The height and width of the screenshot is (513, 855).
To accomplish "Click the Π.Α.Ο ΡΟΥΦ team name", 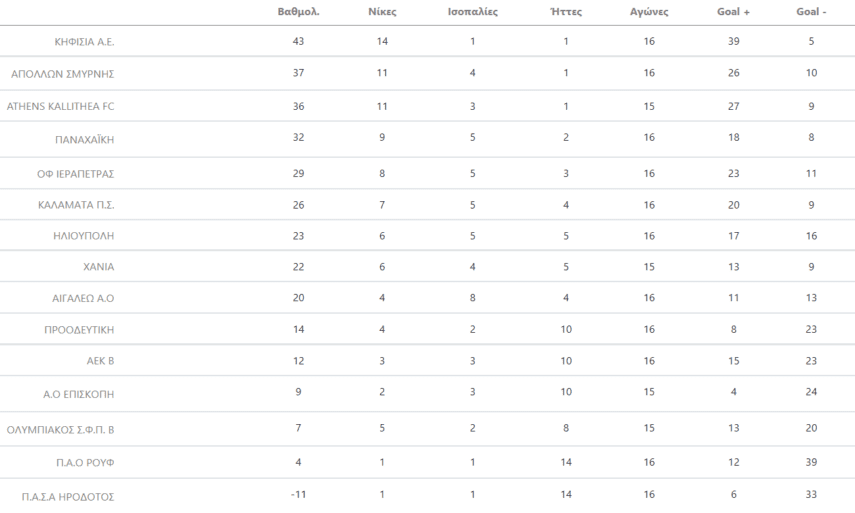I will point(87,462).
